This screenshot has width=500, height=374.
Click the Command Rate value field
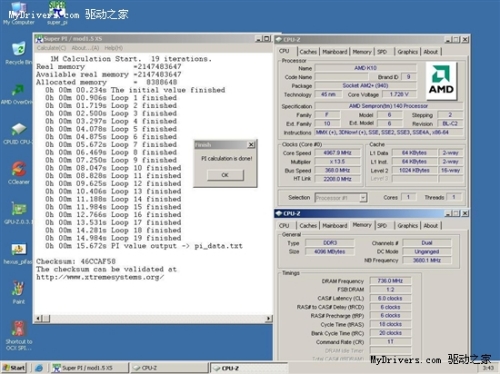click(390, 342)
